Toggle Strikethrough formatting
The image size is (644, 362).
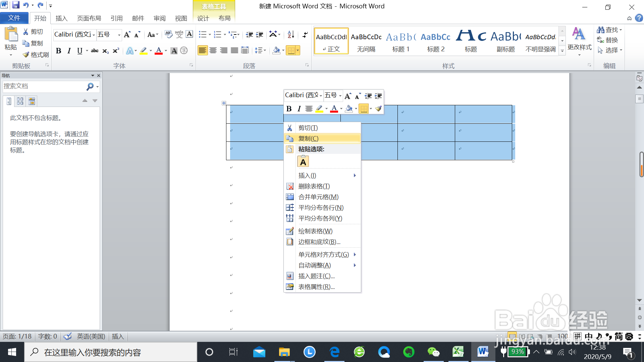tap(95, 51)
